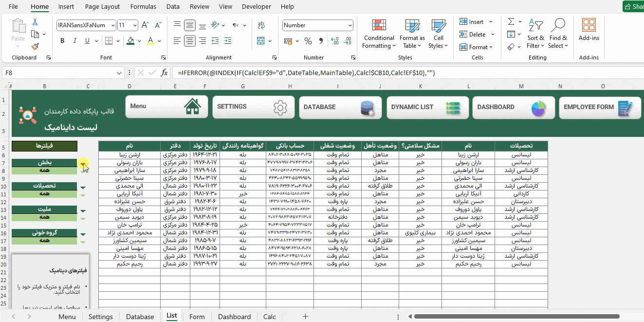Click the SETTINGS gear navigation button
Viewport: 644px width, 322px height.
click(x=254, y=107)
